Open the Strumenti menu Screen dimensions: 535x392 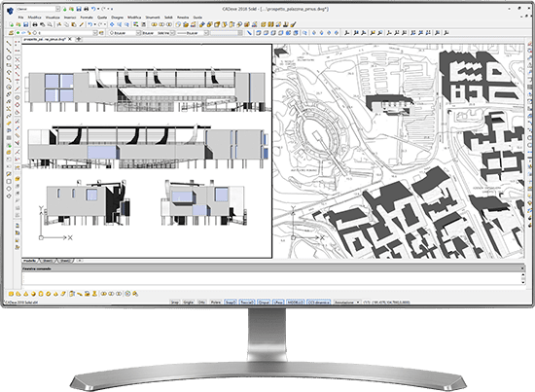pos(153,18)
